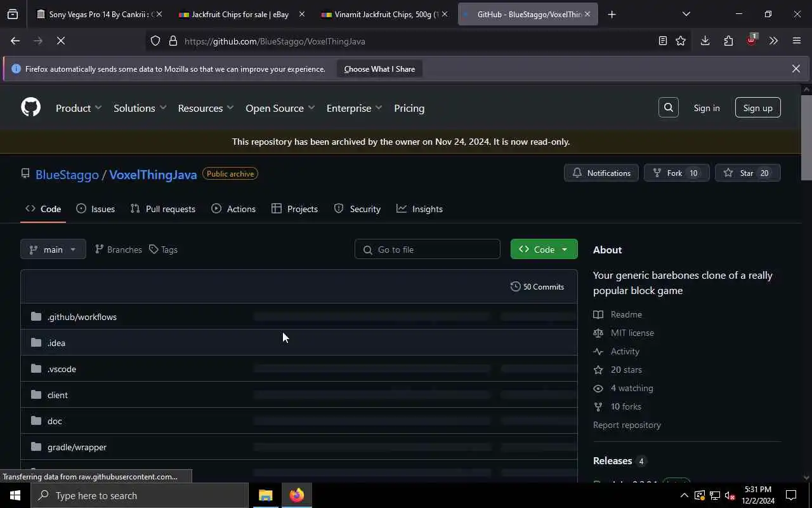
Task: Open the Activity link in About
Action: coord(617,351)
